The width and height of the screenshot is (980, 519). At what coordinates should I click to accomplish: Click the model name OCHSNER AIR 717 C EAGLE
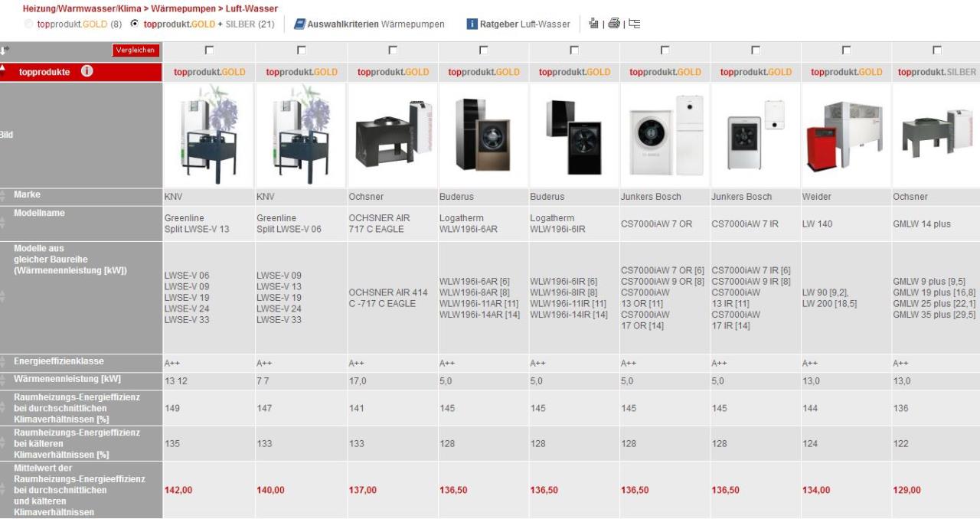tap(379, 224)
